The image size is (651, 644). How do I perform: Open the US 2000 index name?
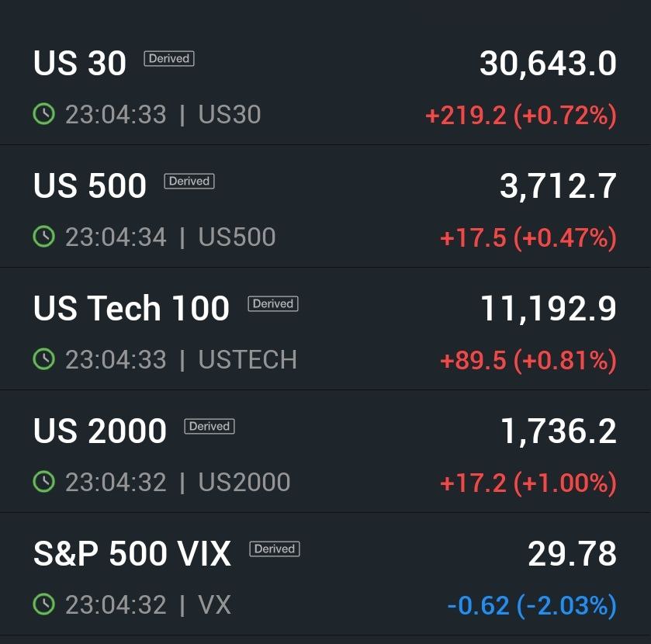pos(99,431)
